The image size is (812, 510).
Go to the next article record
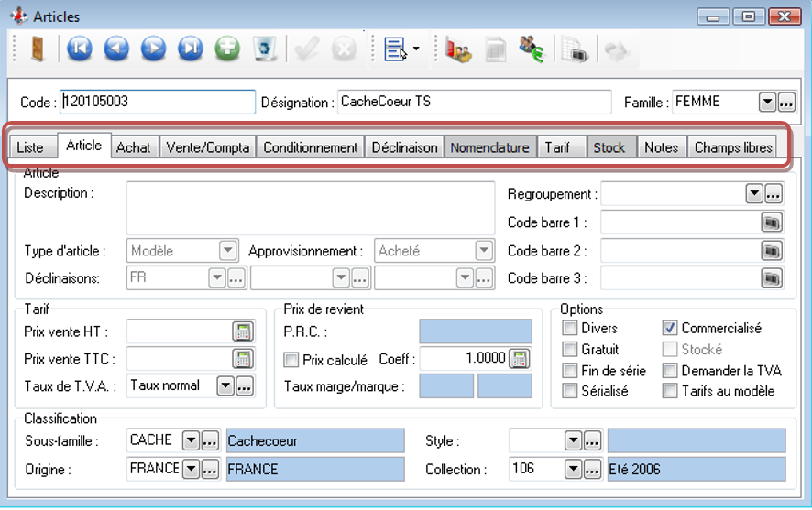153,49
